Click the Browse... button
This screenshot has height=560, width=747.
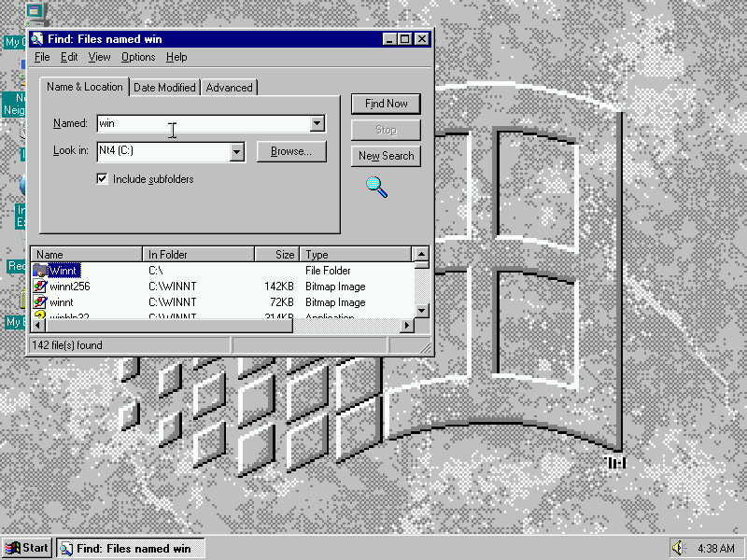[x=291, y=151]
